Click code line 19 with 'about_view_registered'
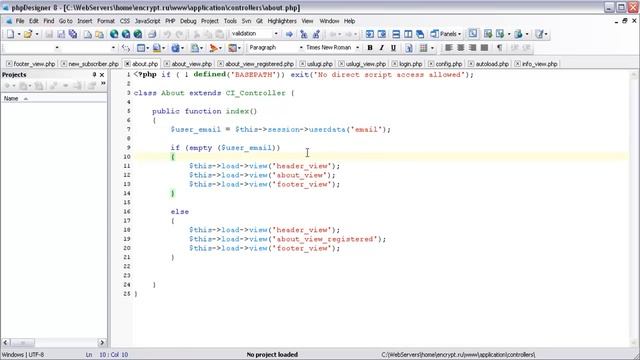The width and height of the screenshot is (640, 360). 287,239
